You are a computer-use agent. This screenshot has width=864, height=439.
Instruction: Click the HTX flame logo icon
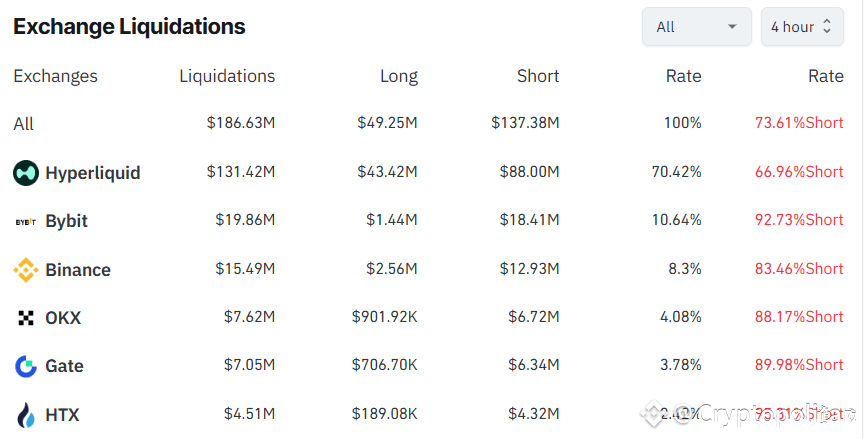point(26,415)
